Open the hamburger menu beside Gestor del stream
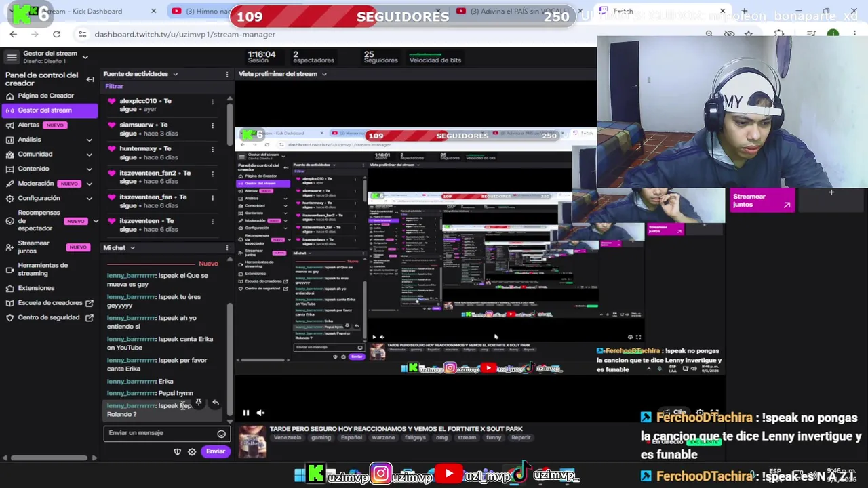 click(x=12, y=57)
